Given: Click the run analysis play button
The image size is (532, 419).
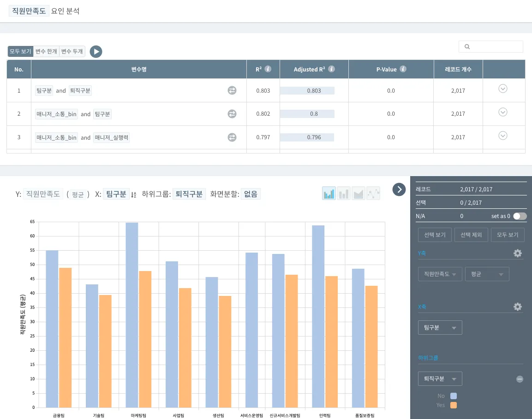Looking at the screenshot, I should click(96, 52).
